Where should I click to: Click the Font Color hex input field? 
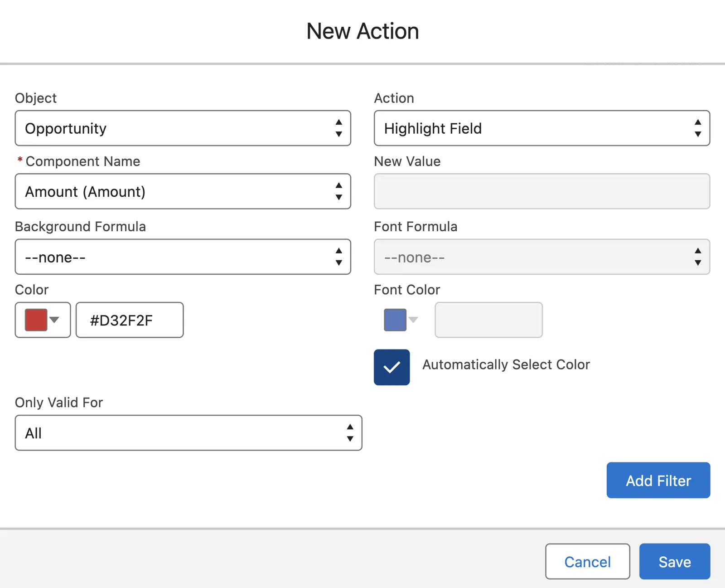point(488,320)
